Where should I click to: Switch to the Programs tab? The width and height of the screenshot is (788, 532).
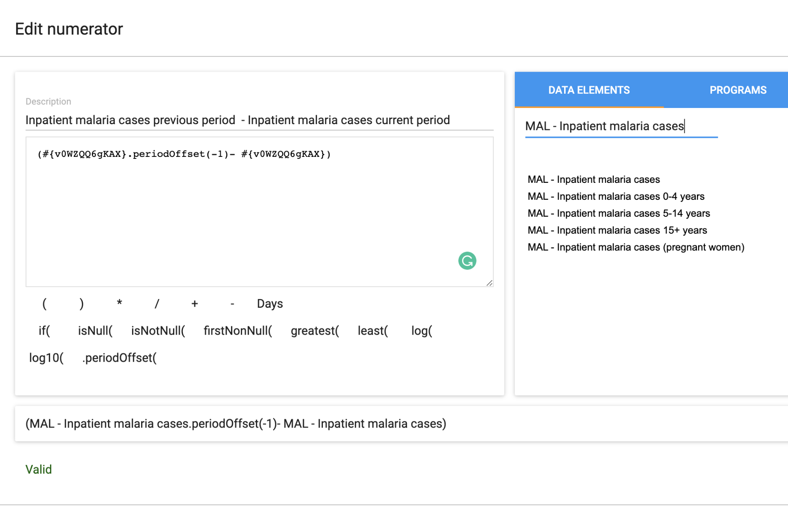pos(738,90)
